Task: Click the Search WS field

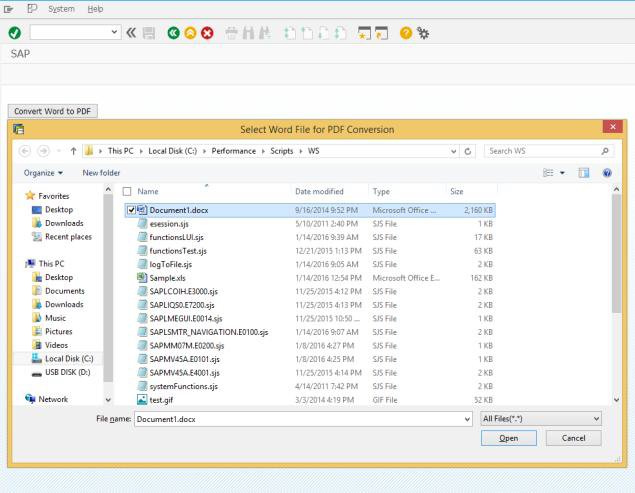Action: [549, 151]
